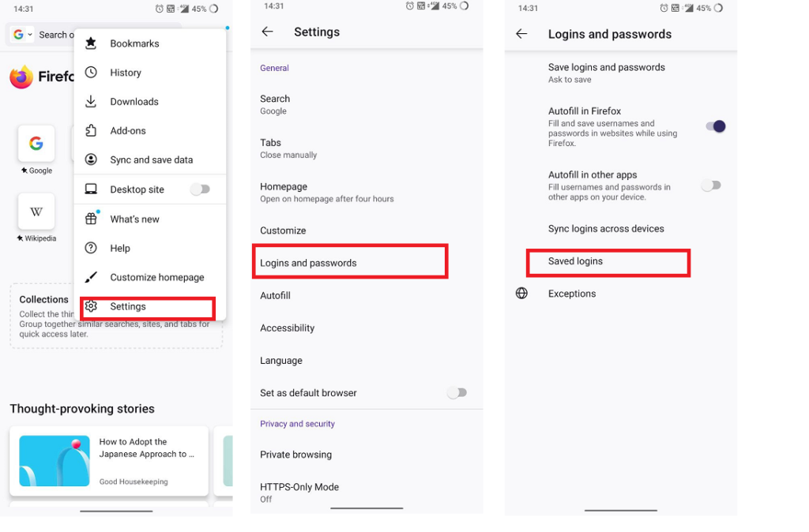The height and width of the screenshot is (532, 809).
Task: Tap the Wikipedia shortcut tile
Action: 36,211
